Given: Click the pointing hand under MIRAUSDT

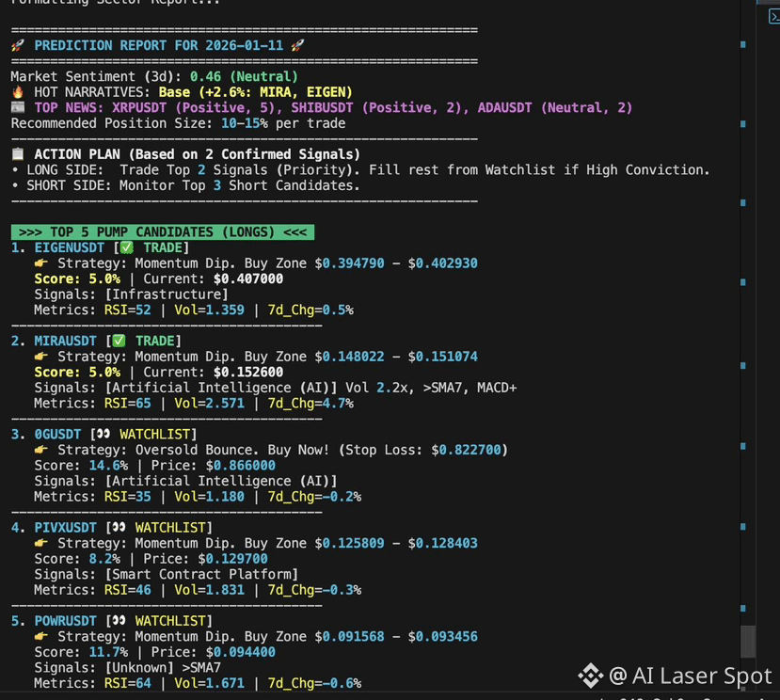Looking at the screenshot, I should click(x=41, y=357).
